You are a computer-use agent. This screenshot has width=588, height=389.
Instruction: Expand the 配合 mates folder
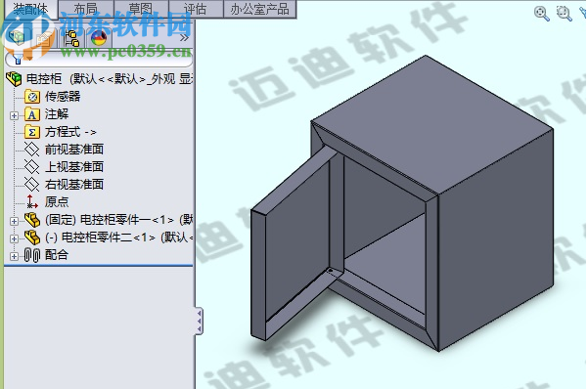14,257
